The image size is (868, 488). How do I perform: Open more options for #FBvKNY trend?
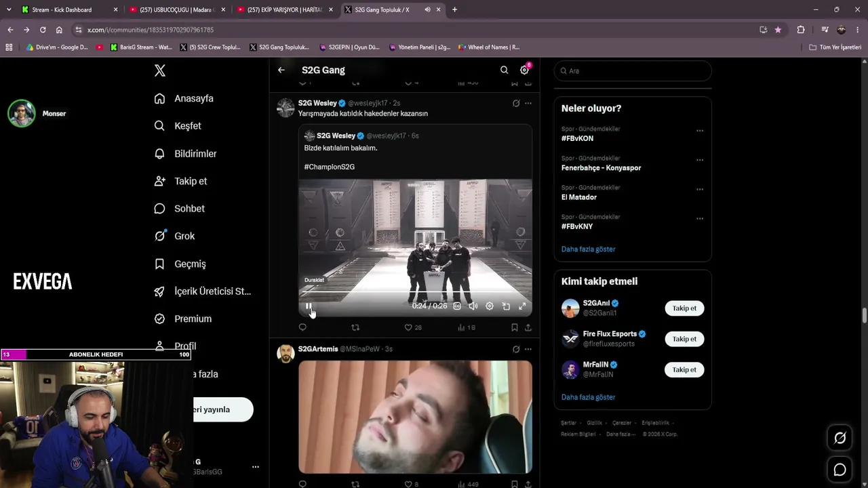point(700,219)
